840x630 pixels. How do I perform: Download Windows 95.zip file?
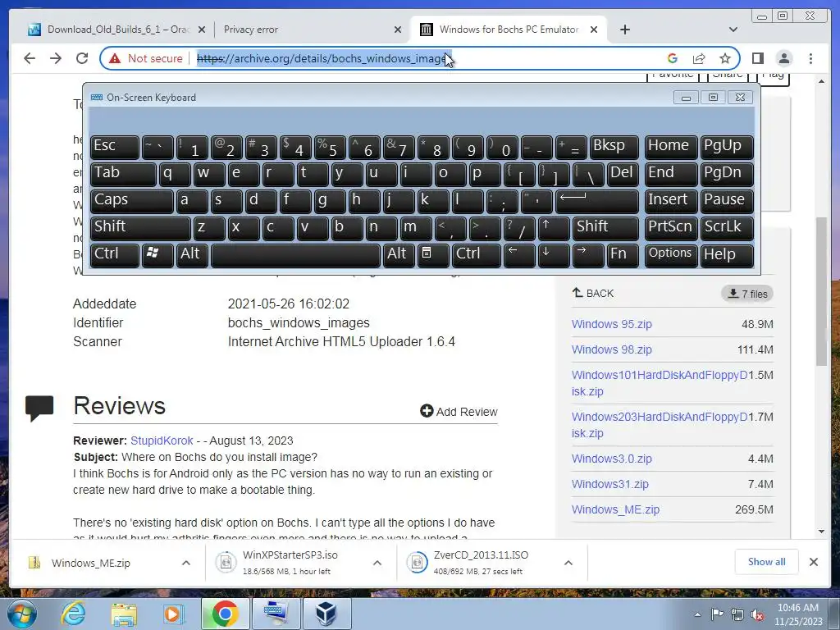611,324
